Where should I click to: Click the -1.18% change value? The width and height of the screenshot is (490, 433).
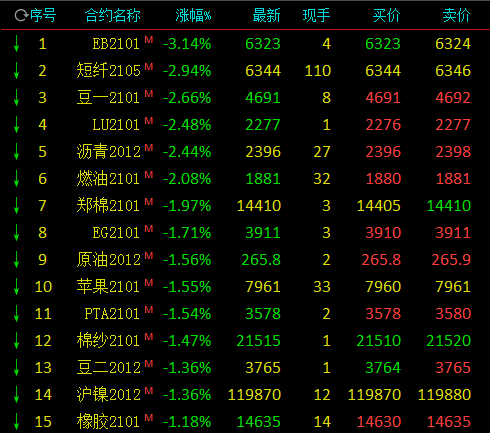pos(187,422)
